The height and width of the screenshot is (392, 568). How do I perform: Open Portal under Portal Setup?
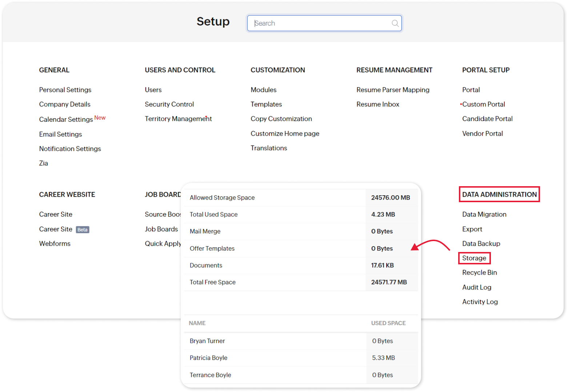pos(471,90)
